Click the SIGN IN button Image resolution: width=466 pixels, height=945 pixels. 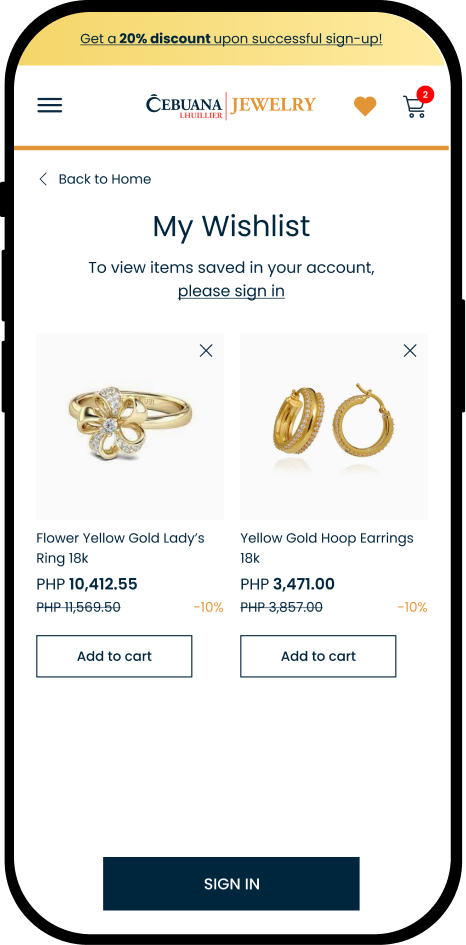click(231, 884)
